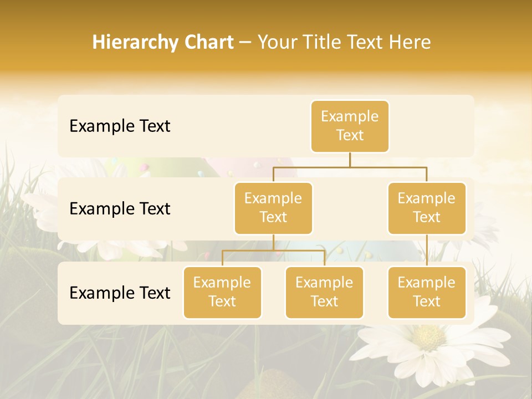
Task: Click the horizontal connector above bottom-left nodes
Action: [273, 250]
